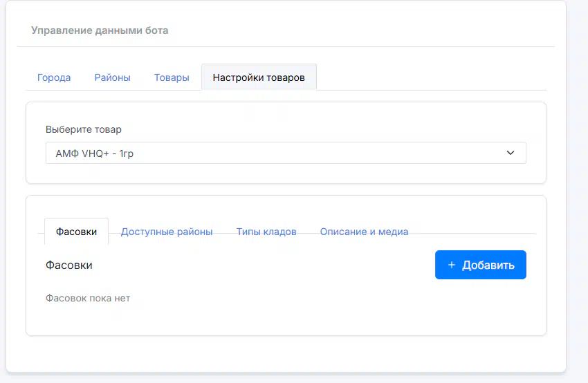Open the Города tab
The image size is (588, 383).
(x=54, y=77)
